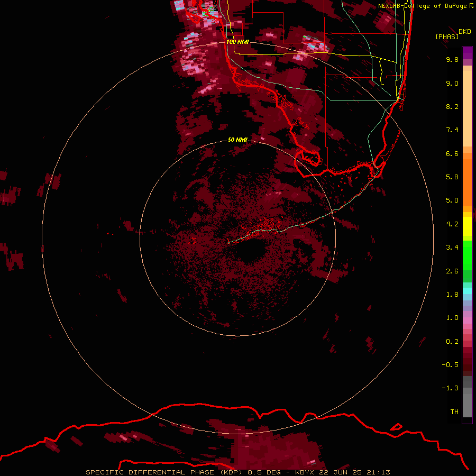Viewport: 476px width, 476px height.
Task: Click the 9.8 legend value
Action: [452, 60]
